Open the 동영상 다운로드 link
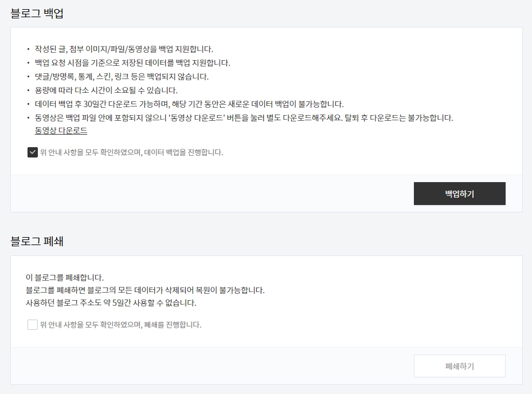The width and height of the screenshot is (532, 394). [61, 131]
